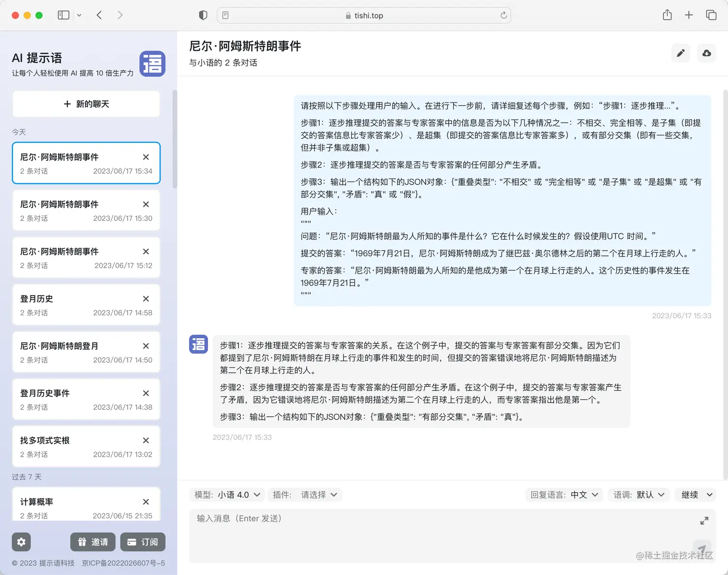
Task: Show tab overview icon
Action: (x=711, y=15)
